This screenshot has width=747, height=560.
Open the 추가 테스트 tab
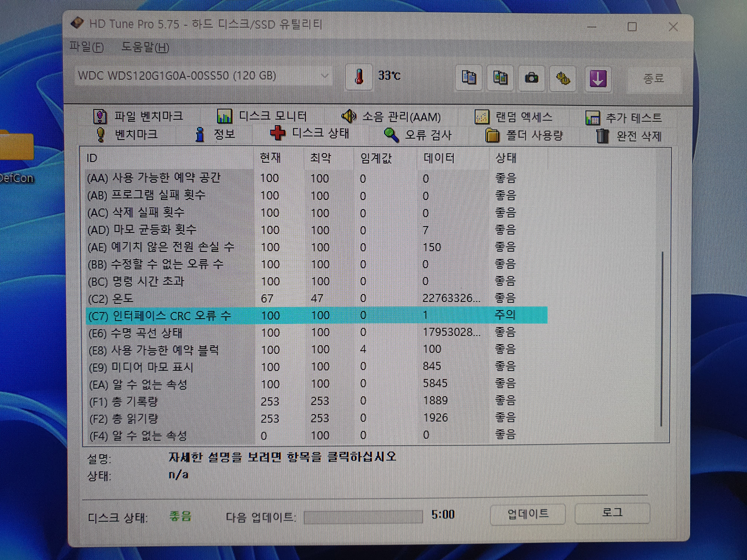(624, 118)
